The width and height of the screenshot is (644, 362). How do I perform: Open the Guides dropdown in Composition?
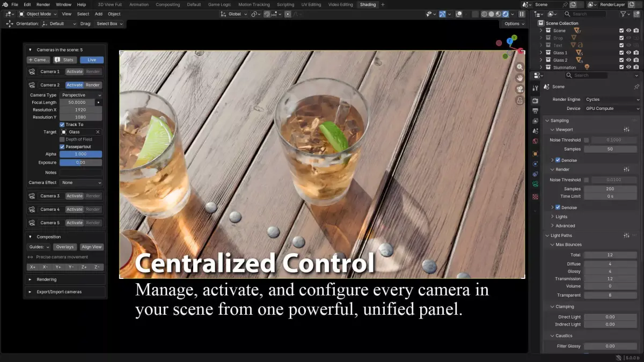point(39,247)
